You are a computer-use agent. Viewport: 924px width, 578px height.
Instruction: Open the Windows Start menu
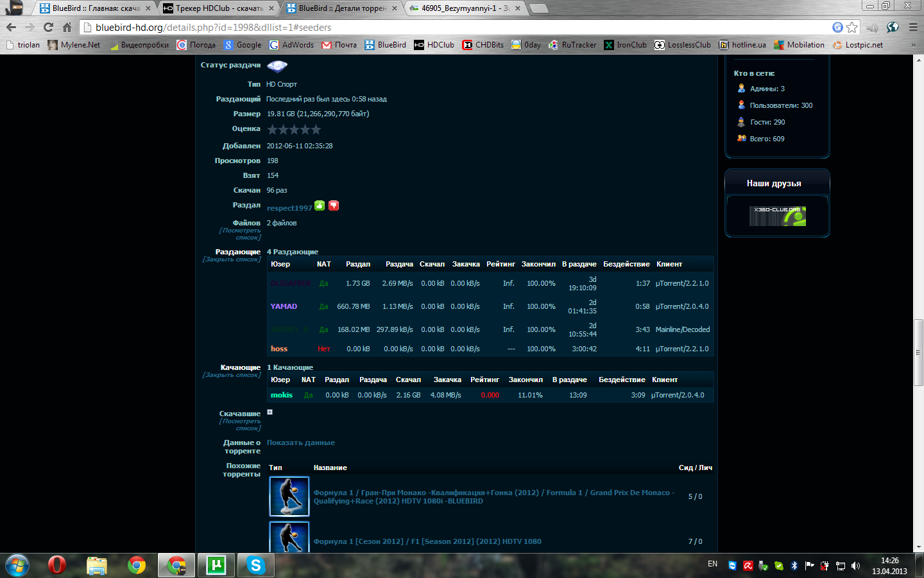pos(17,565)
